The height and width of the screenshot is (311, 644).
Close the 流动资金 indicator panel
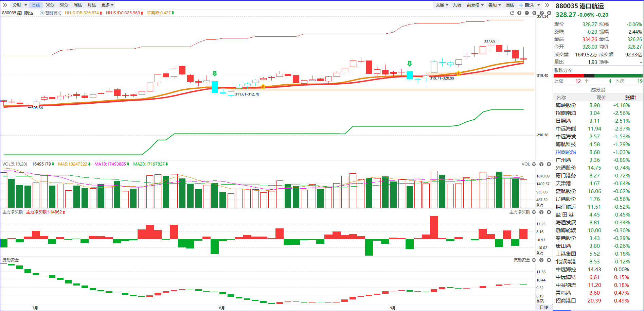(549, 260)
